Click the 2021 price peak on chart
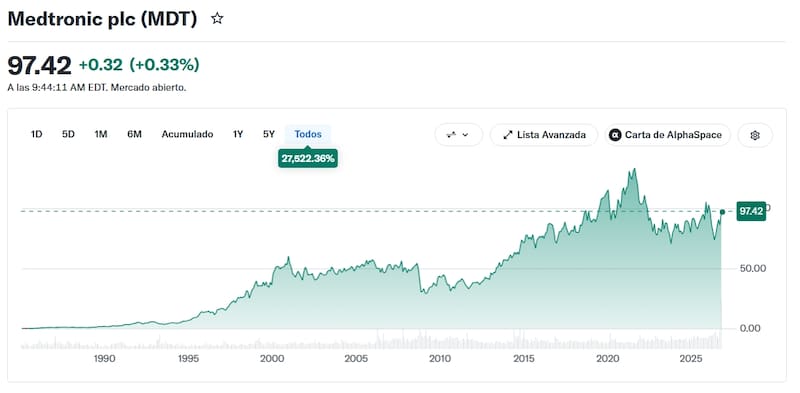This screenshot has width=800, height=393. click(x=633, y=170)
